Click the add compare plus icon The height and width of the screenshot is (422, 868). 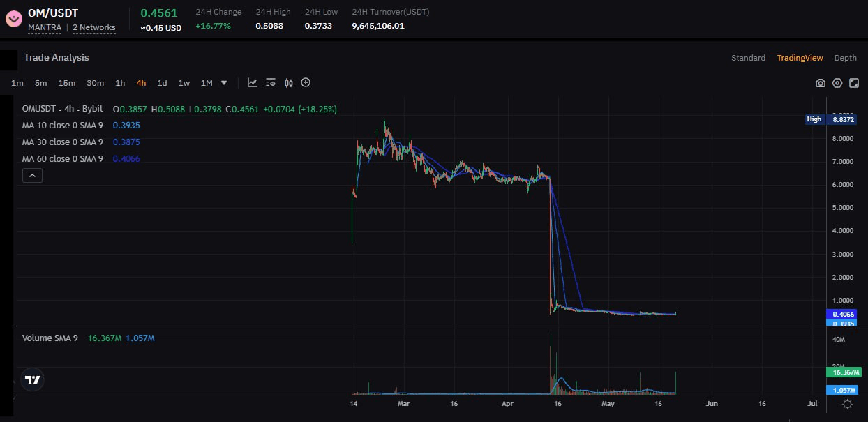tap(306, 83)
